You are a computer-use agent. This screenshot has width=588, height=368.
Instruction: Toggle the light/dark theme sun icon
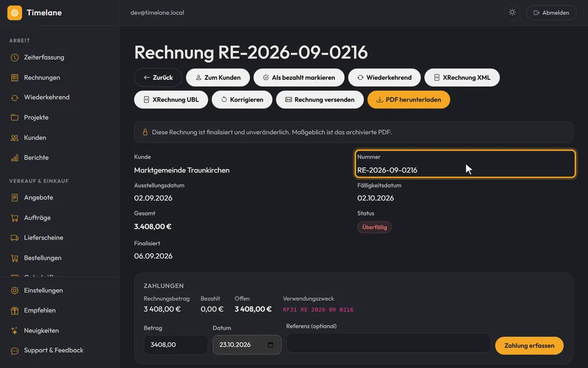coord(512,12)
